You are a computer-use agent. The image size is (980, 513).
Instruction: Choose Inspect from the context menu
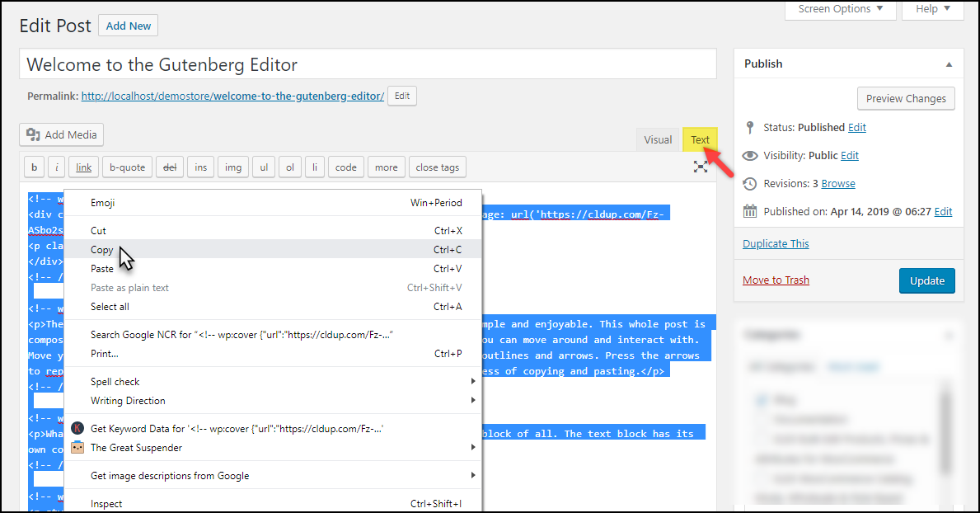point(273,504)
